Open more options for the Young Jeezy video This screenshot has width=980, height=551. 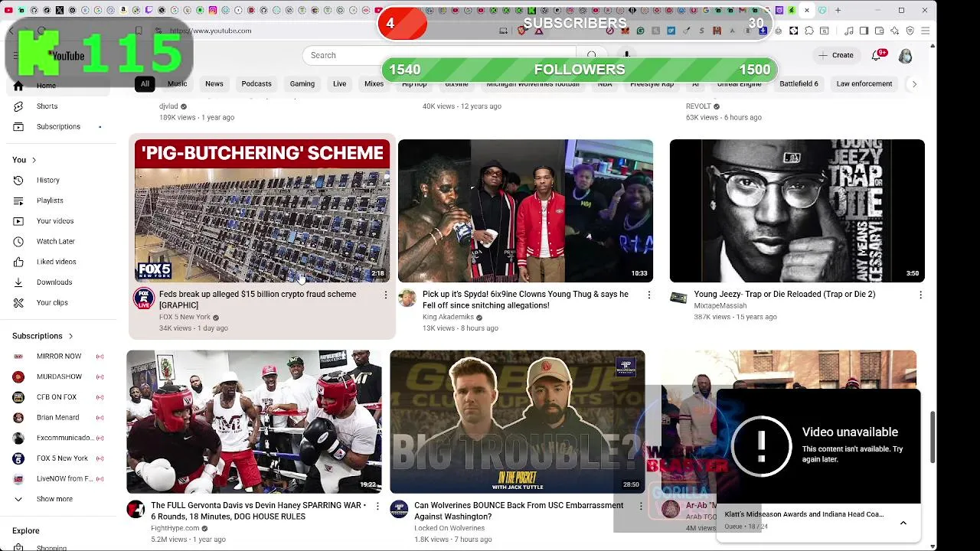tap(920, 295)
